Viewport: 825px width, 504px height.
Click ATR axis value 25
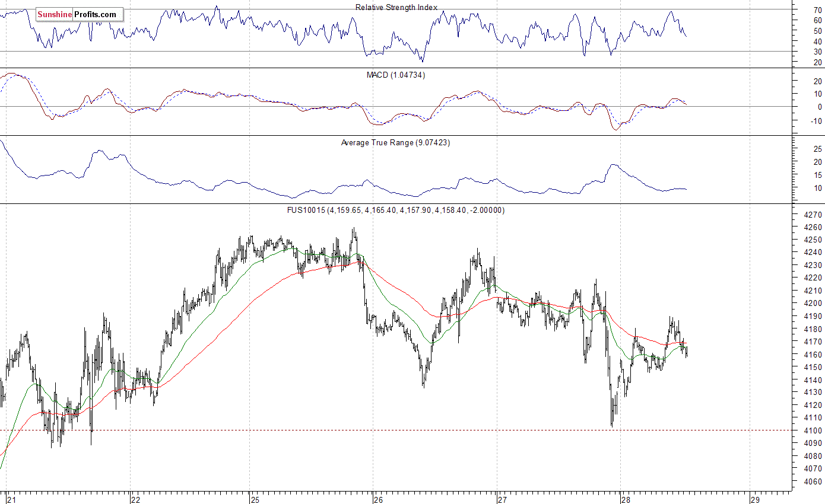coord(818,148)
